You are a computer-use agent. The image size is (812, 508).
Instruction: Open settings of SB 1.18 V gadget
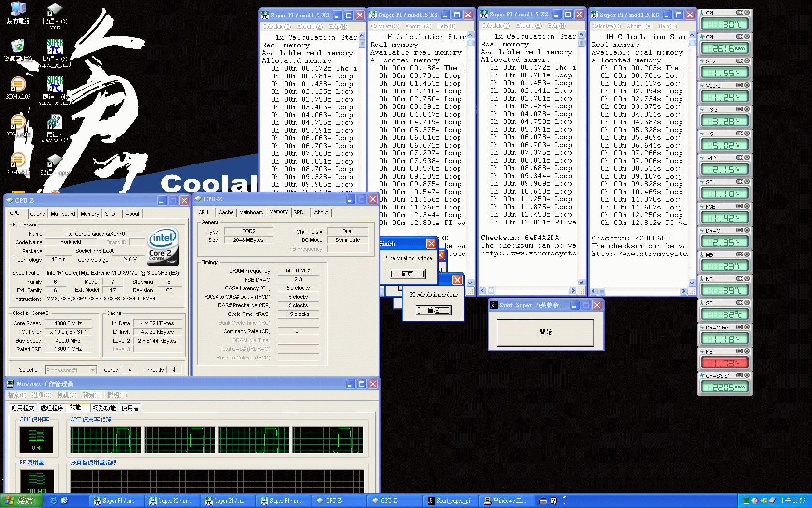click(739, 182)
